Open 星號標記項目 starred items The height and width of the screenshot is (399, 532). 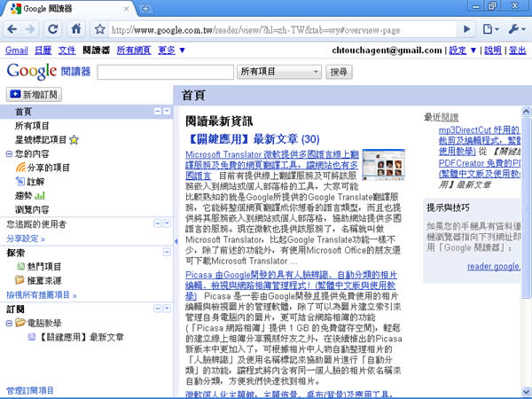pos(41,139)
